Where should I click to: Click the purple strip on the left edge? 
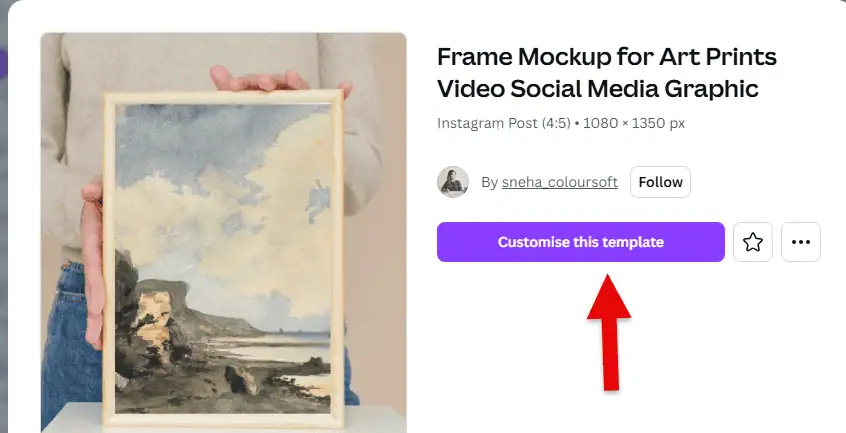[x=3, y=65]
